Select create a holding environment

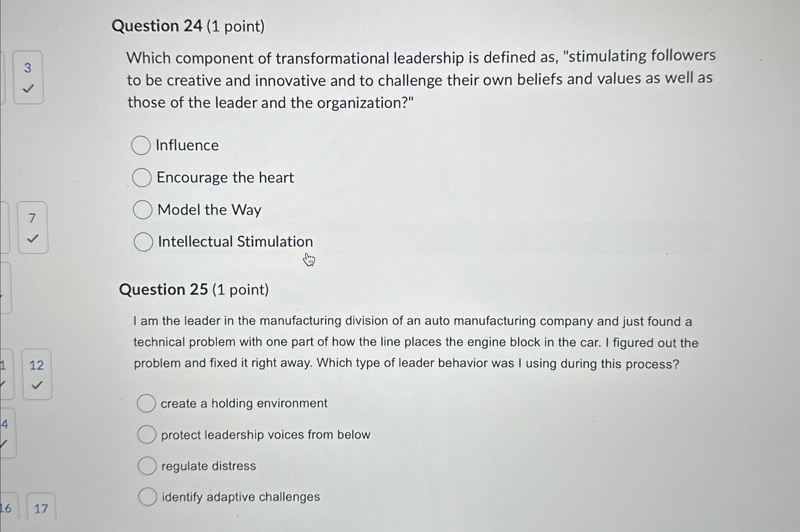[x=147, y=404]
